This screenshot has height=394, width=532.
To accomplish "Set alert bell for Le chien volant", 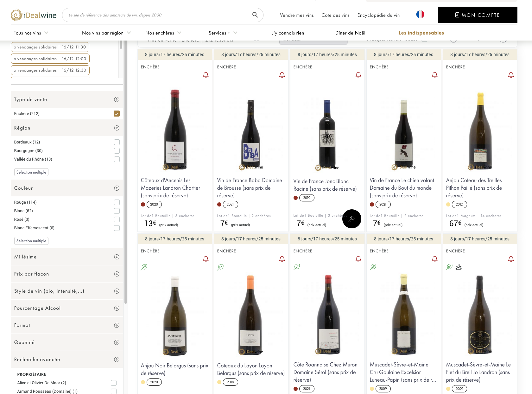I will pos(435,75).
